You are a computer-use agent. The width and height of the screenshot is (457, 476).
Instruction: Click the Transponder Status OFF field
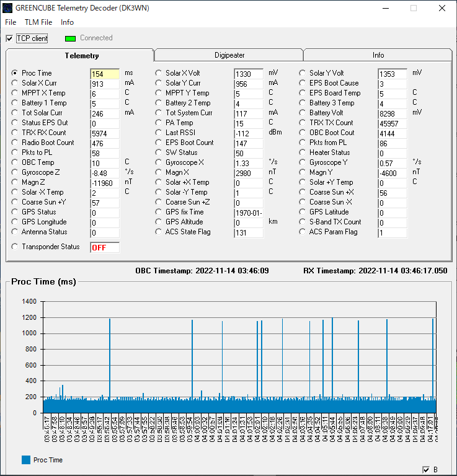105,247
